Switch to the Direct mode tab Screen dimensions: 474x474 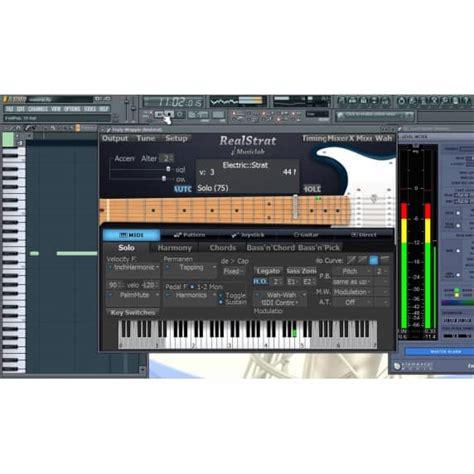tap(363, 235)
